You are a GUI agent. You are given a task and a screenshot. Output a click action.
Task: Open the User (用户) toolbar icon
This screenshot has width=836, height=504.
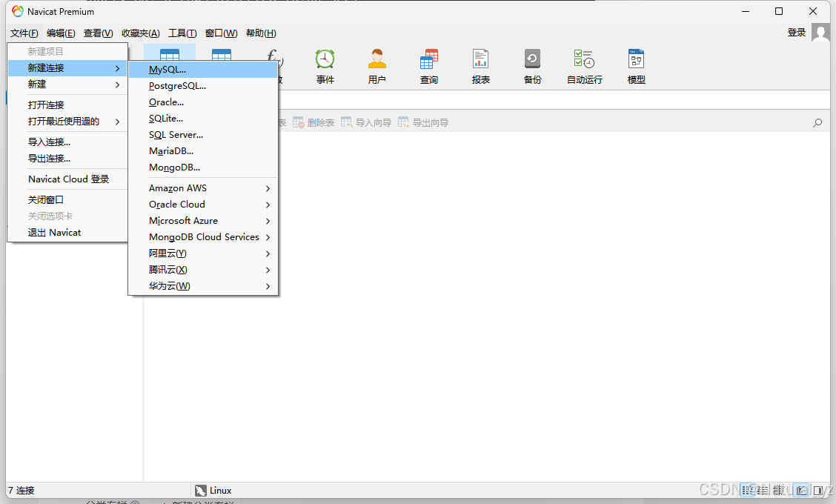[377, 66]
